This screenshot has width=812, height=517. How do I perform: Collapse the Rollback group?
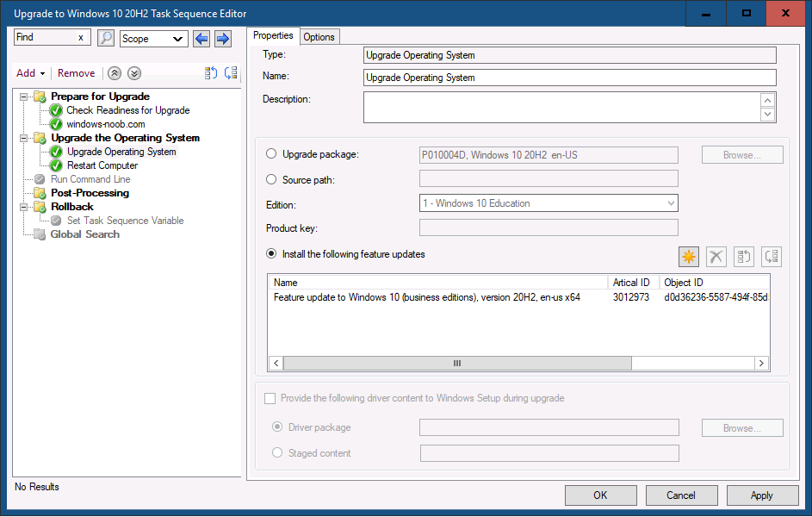click(x=23, y=207)
